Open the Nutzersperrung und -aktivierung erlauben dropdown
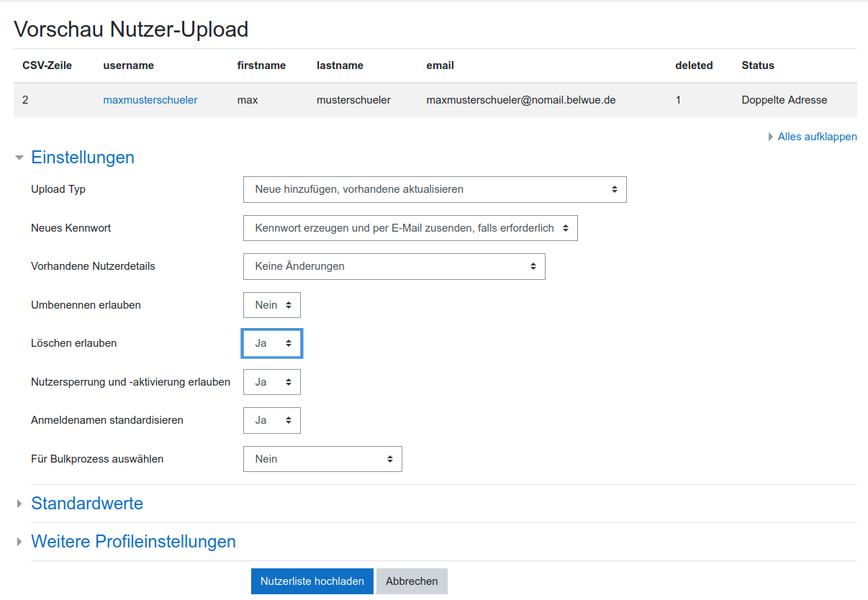868x600 pixels. pyautogui.click(x=272, y=382)
